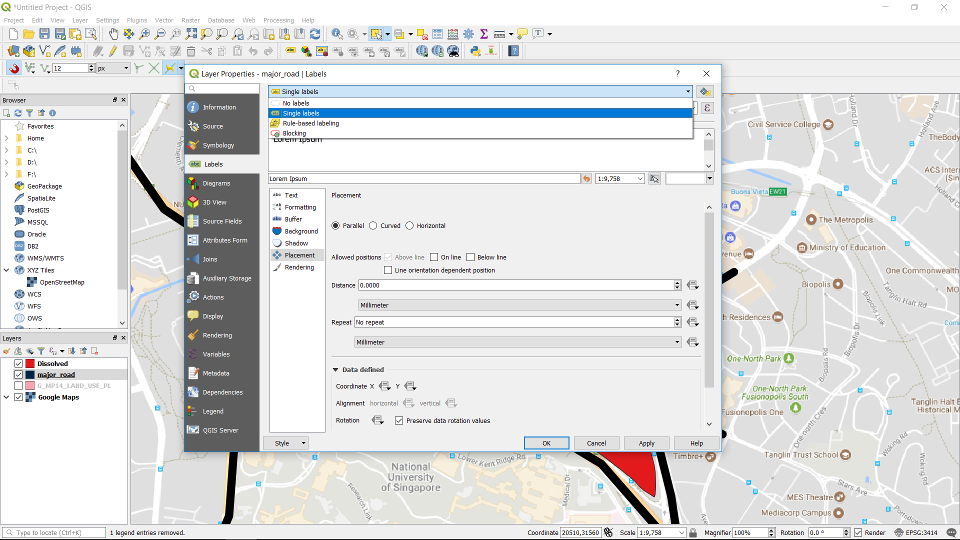This screenshot has height=540, width=960.
Task: Open the Processing menu
Action: click(x=278, y=20)
